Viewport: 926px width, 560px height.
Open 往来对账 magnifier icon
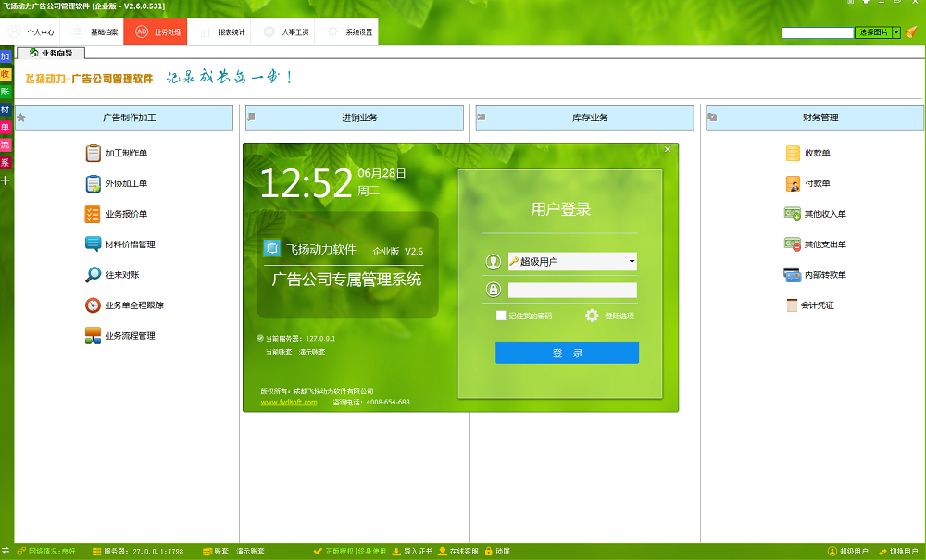coord(93,275)
